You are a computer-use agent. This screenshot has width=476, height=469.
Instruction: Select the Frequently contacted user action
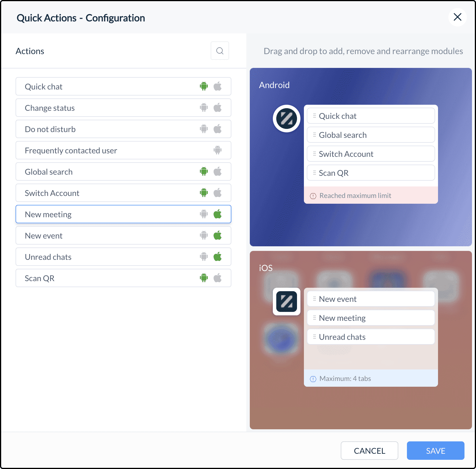pos(123,150)
